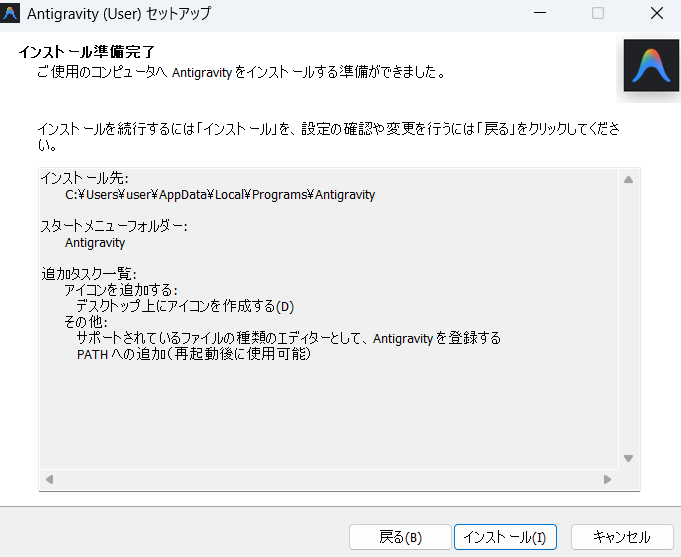Click the デスクトップ上にアイコンを作成する(D) line
Image resolution: width=681 pixels, height=557 pixels.
pos(187,306)
